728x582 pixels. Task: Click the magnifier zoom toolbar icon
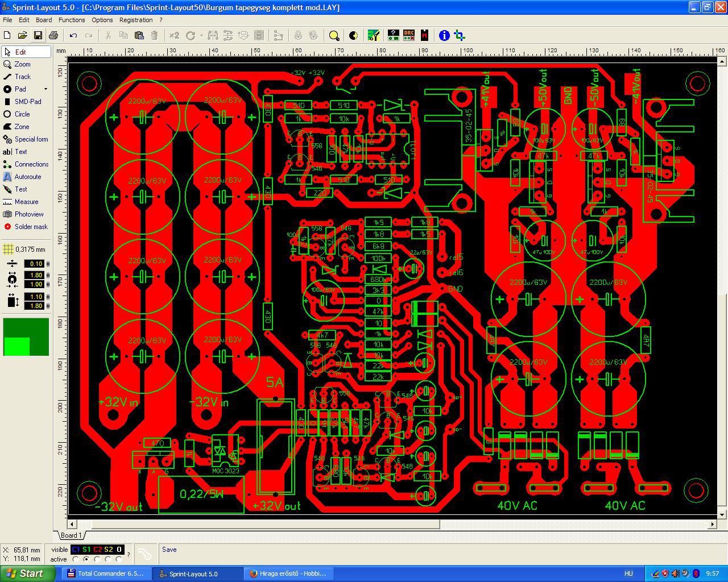click(x=334, y=35)
